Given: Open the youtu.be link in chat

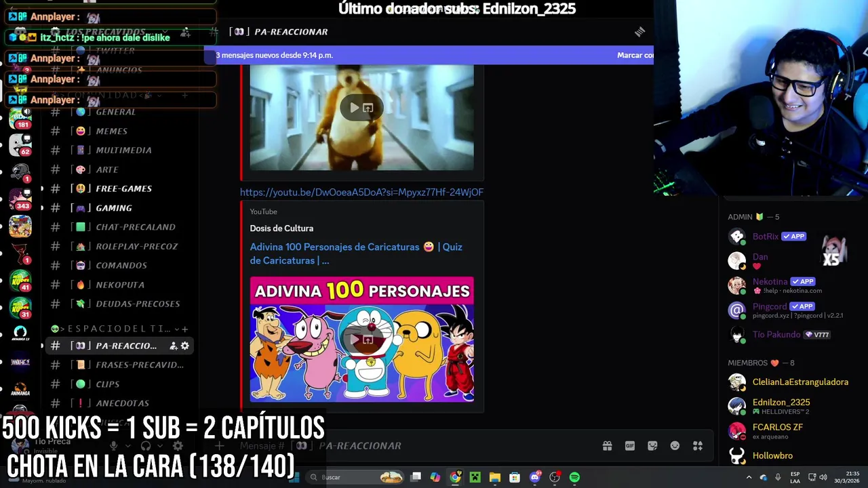Looking at the screenshot, I should point(361,192).
